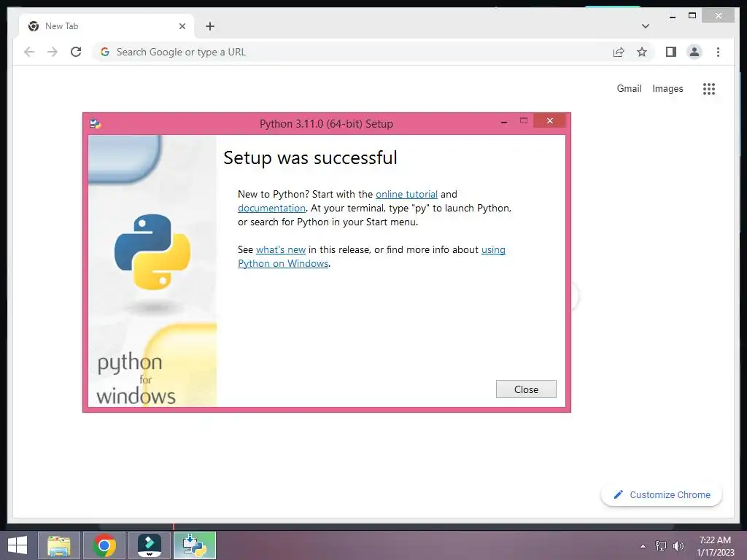The width and height of the screenshot is (747, 560).
Task: Click the Google icon in address bar
Action: point(105,52)
